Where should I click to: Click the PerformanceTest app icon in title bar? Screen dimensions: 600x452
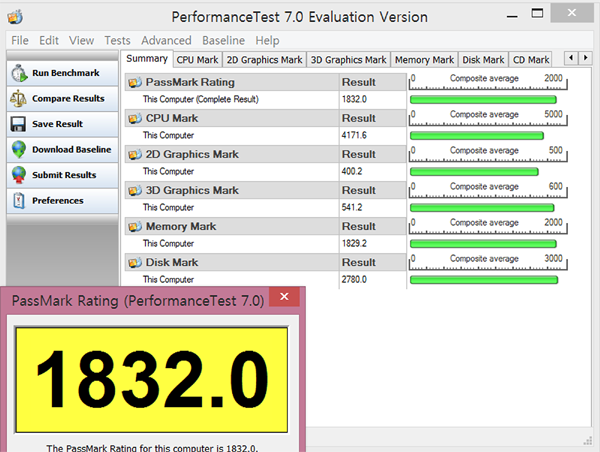click(x=15, y=17)
